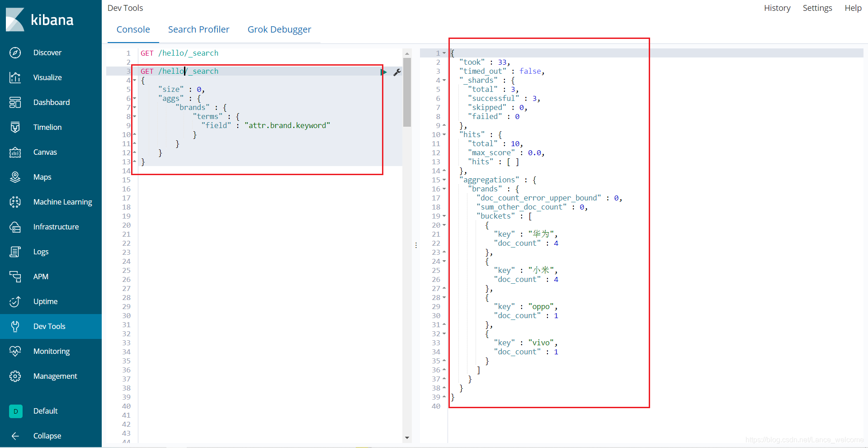Click the "华为" bucket key
The height and width of the screenshot is (448, 868).
coord(541,234)
